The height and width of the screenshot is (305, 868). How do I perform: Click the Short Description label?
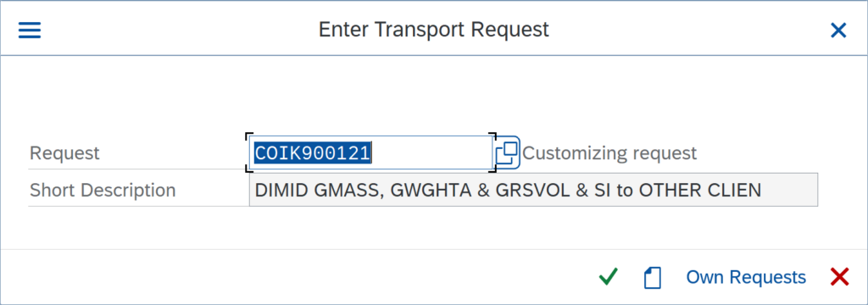[103, 190]
